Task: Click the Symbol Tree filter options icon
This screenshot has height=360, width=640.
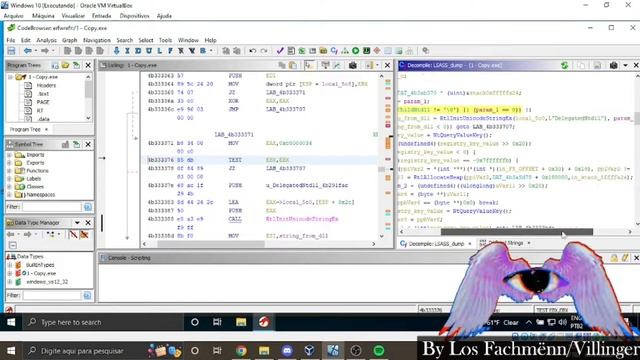Action: (88, 207)
